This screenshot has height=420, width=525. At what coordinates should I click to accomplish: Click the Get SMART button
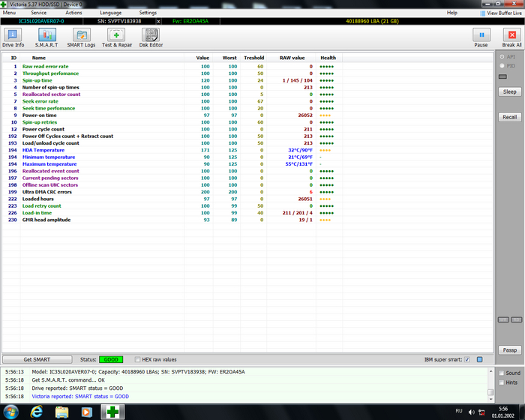click(x=37, y=359)
